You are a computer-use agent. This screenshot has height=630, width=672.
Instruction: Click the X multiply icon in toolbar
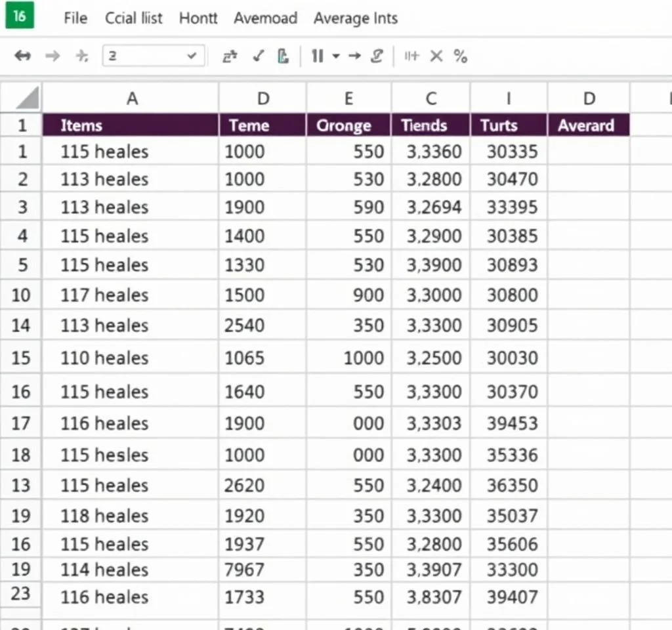[x=436, y=56]
